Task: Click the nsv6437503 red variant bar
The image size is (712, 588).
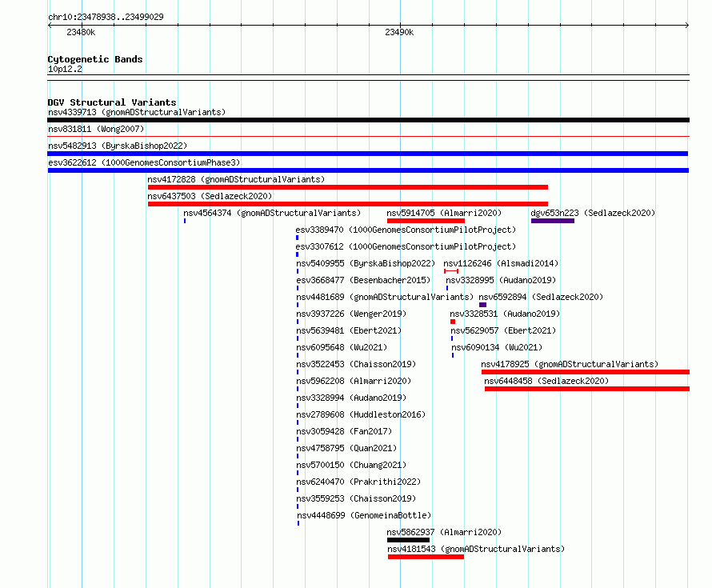Action: tap(348, 204)
